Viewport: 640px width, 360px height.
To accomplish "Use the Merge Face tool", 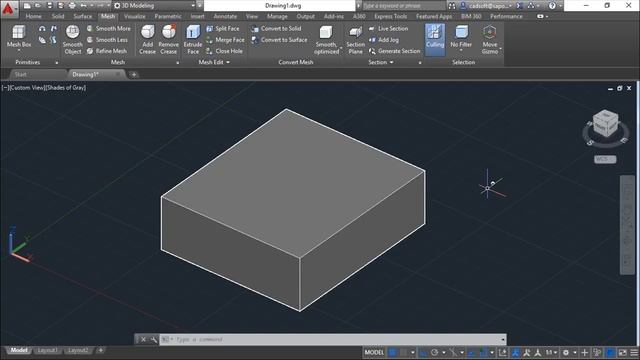I will click(x=225, y=40).
